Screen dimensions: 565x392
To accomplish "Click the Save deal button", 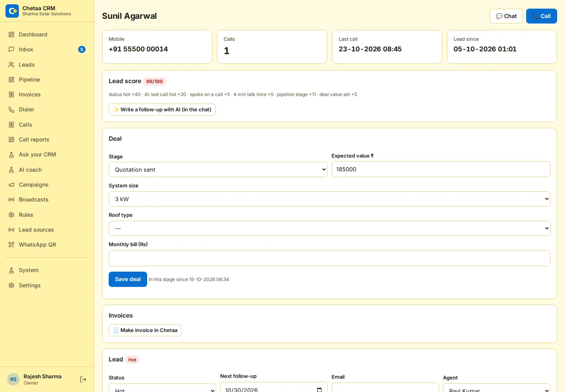I will click(x=128, y=279).
